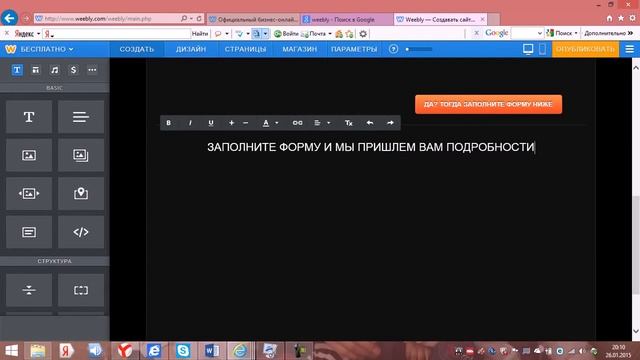Image resolution: width=640 pixels, height=360 pixels.
Task: Open the СТРАНИЦЫ tab
Action: [x=245, y=49]
